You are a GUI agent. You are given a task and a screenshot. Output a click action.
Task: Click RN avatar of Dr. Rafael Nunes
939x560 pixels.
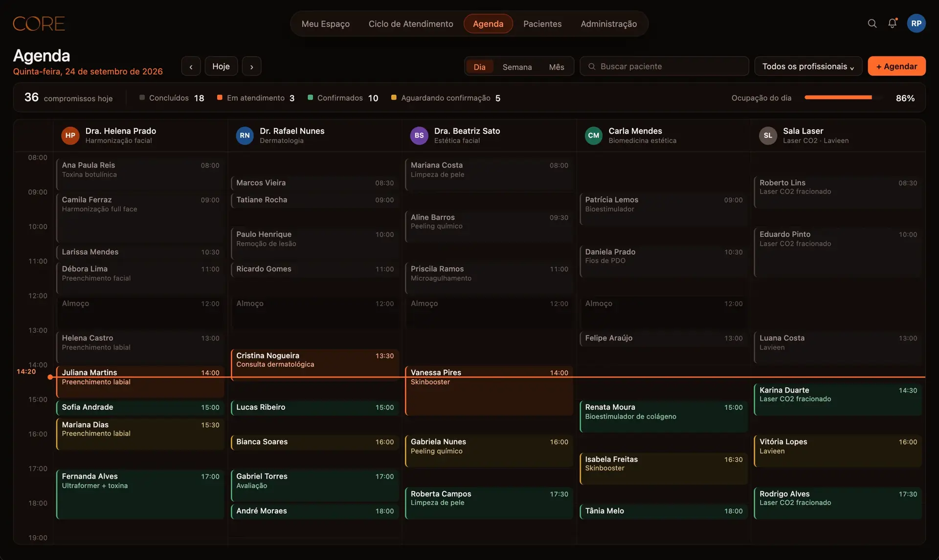pos(245,135)
